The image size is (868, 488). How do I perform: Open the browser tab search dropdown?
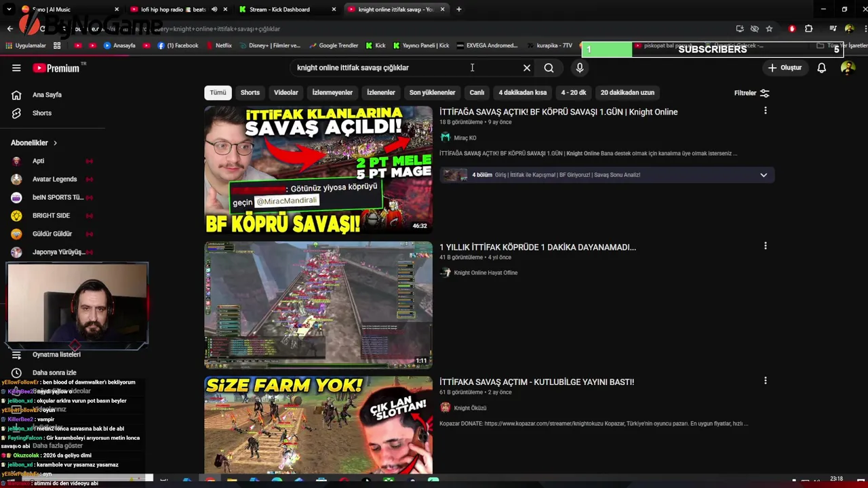pos(9,9)
